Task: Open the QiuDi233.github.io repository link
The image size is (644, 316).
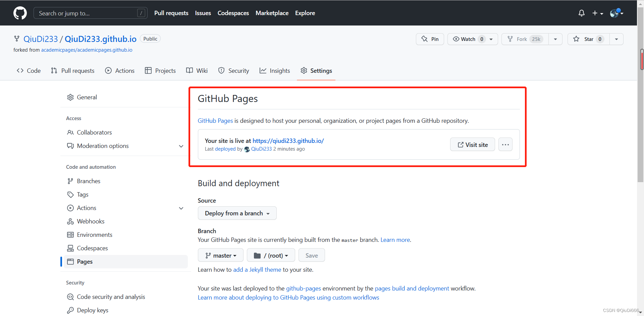Action: coord(101,39)
